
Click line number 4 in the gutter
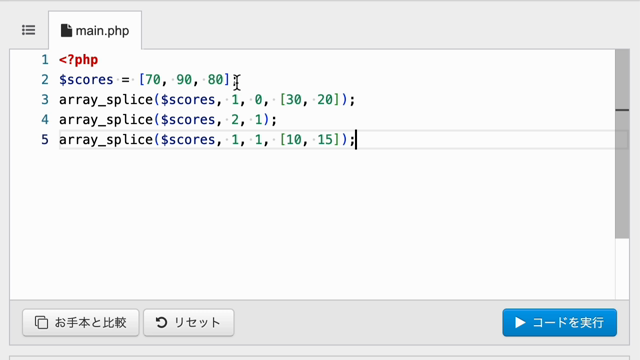coord(45,120)
